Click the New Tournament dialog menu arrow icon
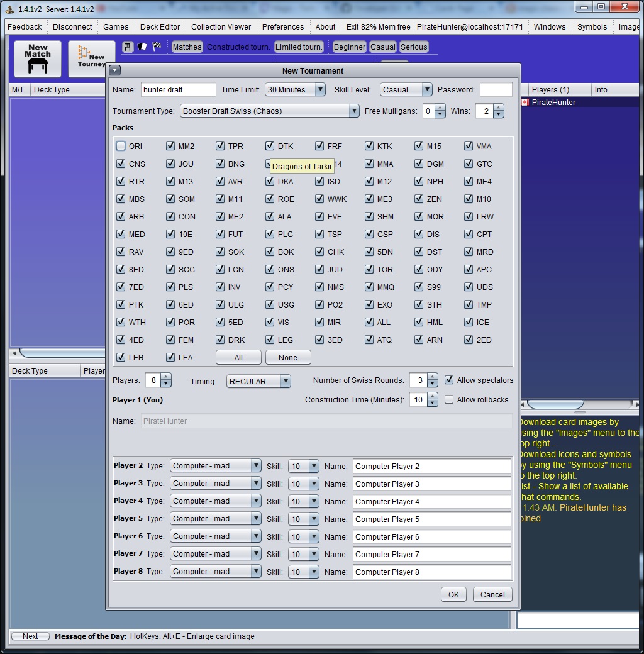The width and height of the screenshot is (644, 654). pos(114,70)
